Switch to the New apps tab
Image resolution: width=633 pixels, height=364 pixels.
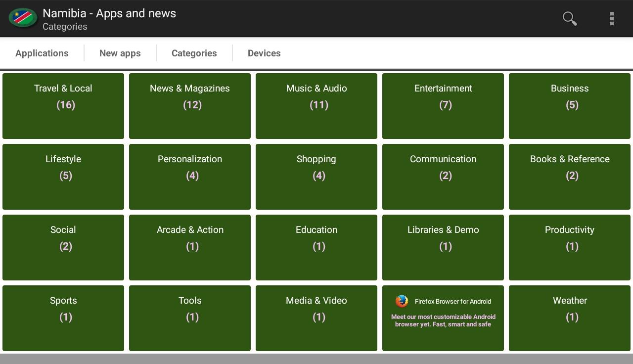click(x=120, y=53)
